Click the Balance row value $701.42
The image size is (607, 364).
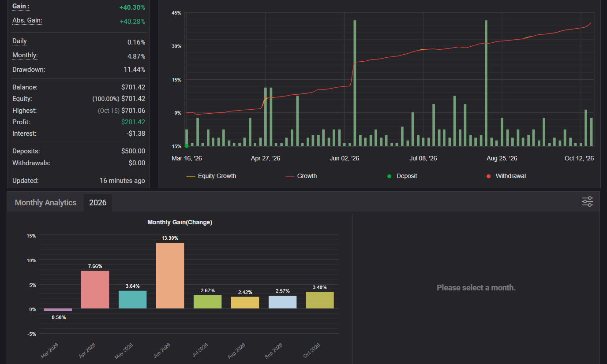point(133,87)
